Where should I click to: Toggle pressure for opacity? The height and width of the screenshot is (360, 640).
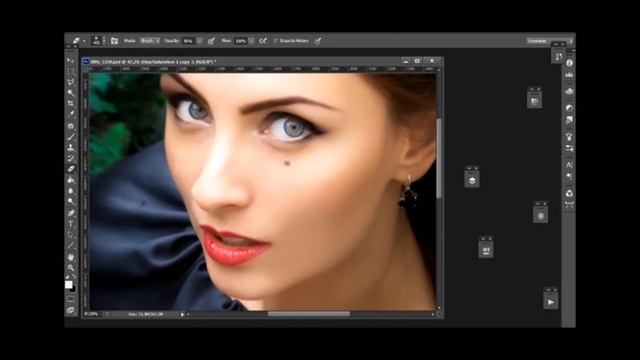(211, 41)
